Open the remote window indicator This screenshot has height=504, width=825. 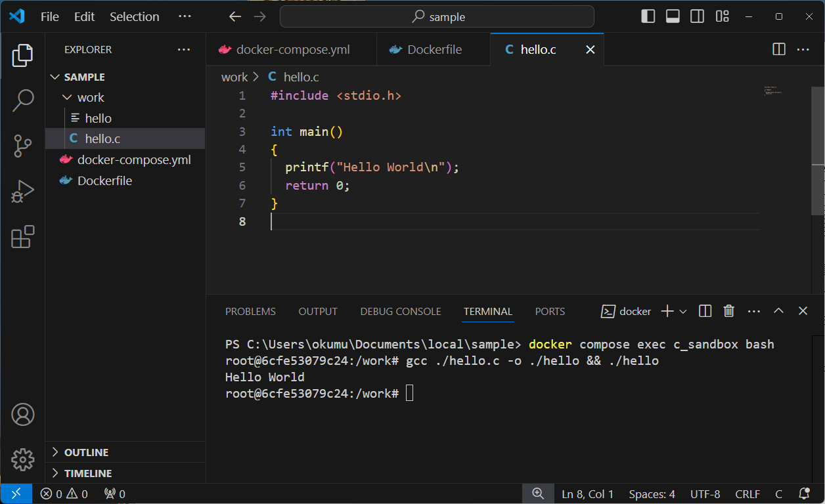click(x=16, y=493)
